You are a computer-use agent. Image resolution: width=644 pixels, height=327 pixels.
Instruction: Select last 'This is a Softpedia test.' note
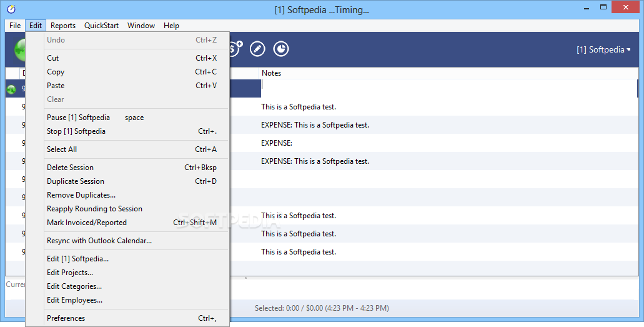coord(299,252)
